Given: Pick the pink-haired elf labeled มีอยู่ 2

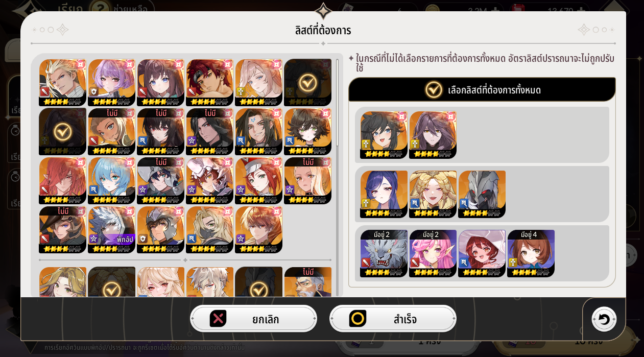Looking at the screenshot, I should (x=433, y=253).
